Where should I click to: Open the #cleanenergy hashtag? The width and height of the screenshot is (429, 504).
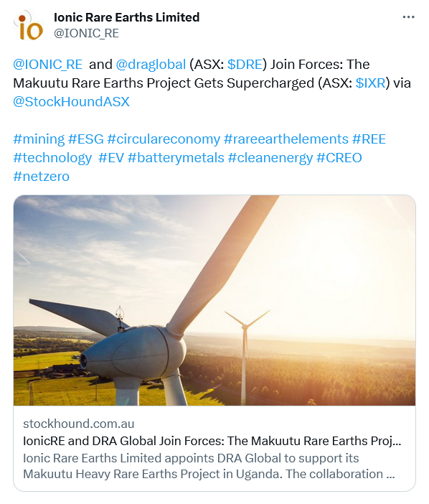pos(270,158)
